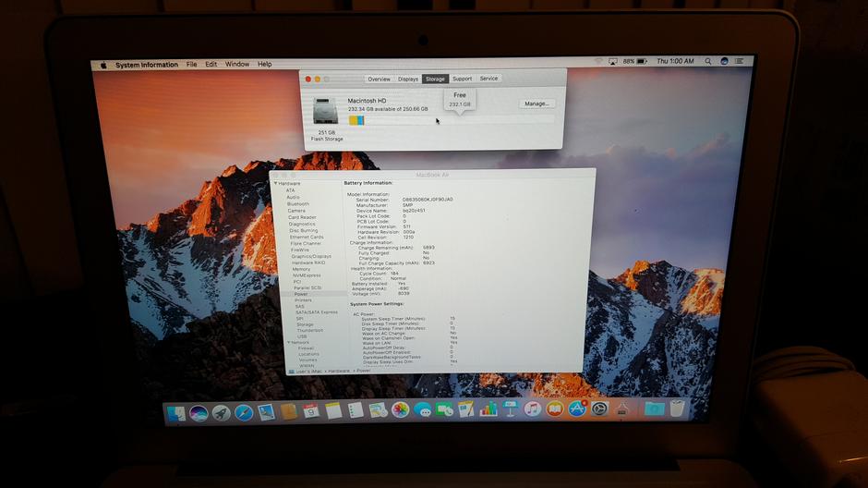Open Spotlight search magnifier

708,62
